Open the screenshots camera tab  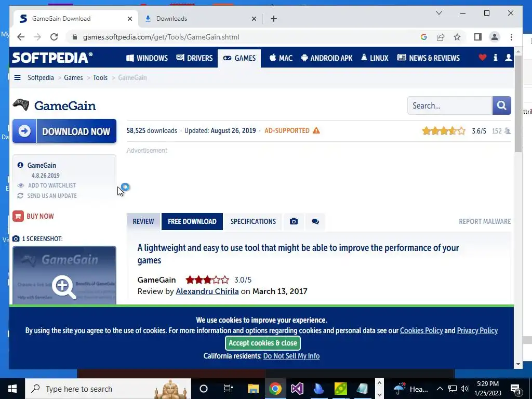pyautogui.click(x=294, y=221)
